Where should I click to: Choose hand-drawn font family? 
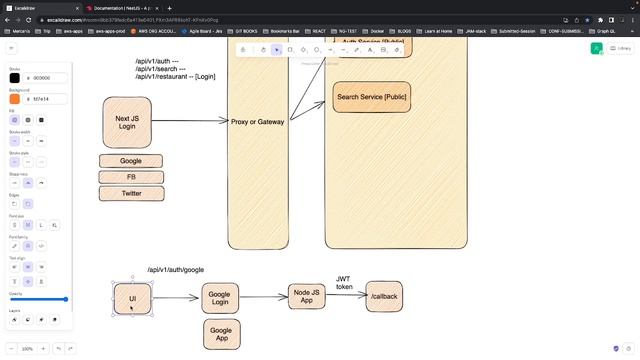click(x=15, y=246)
